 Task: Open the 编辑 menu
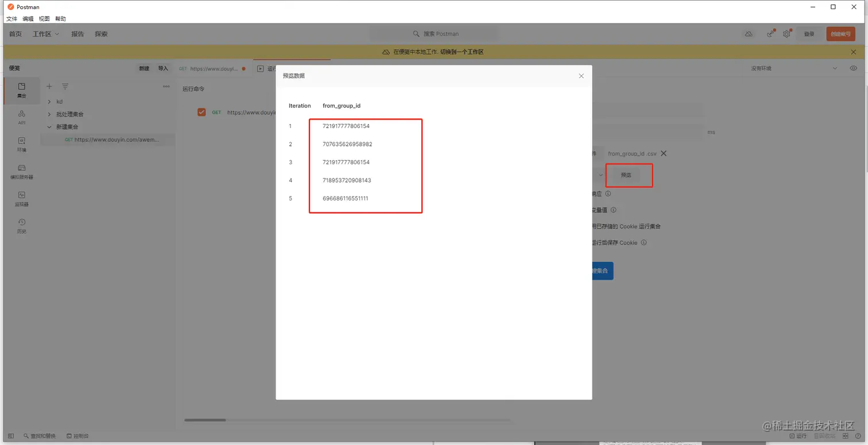28,19
